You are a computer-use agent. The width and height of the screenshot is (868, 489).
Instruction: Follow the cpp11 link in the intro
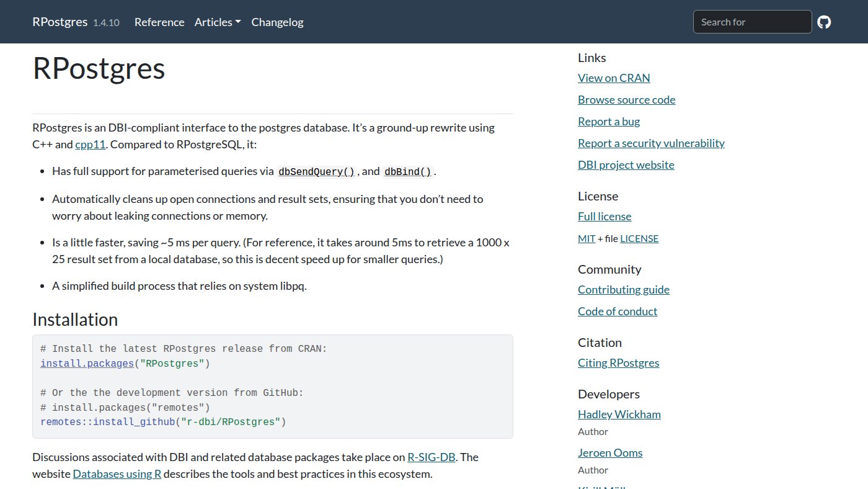[x=91, y=145]
